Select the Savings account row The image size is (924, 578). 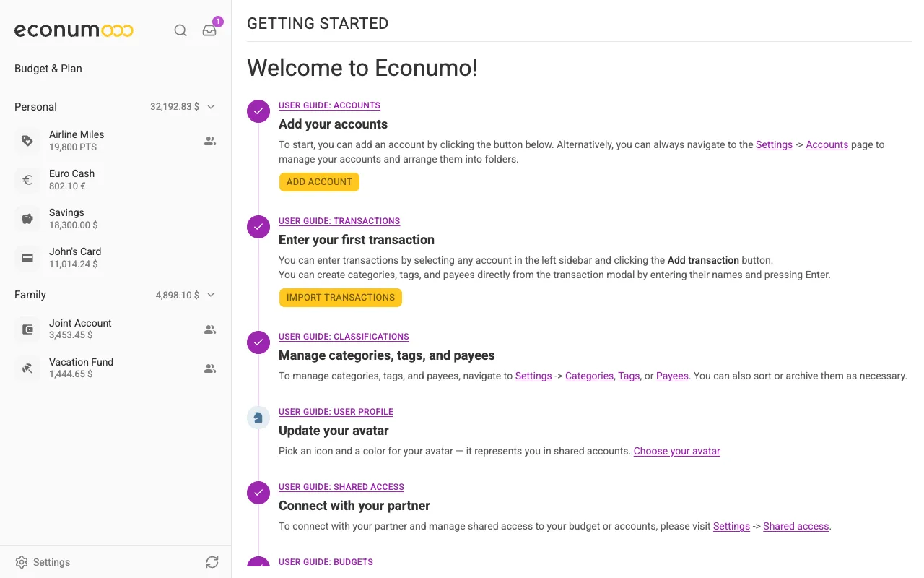pos(115,219)
